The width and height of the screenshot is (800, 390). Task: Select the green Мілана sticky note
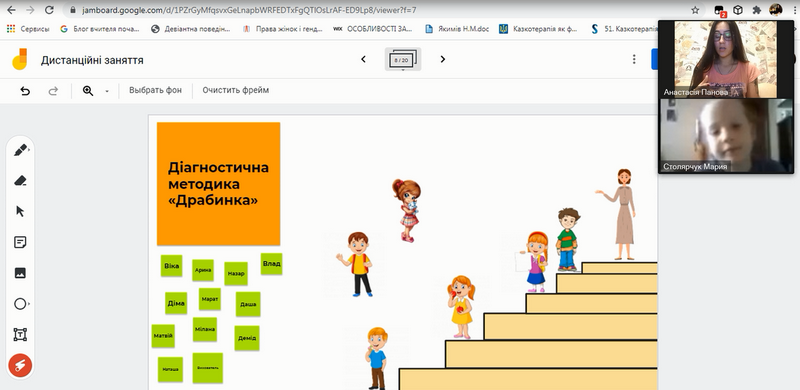pos(205,329)
